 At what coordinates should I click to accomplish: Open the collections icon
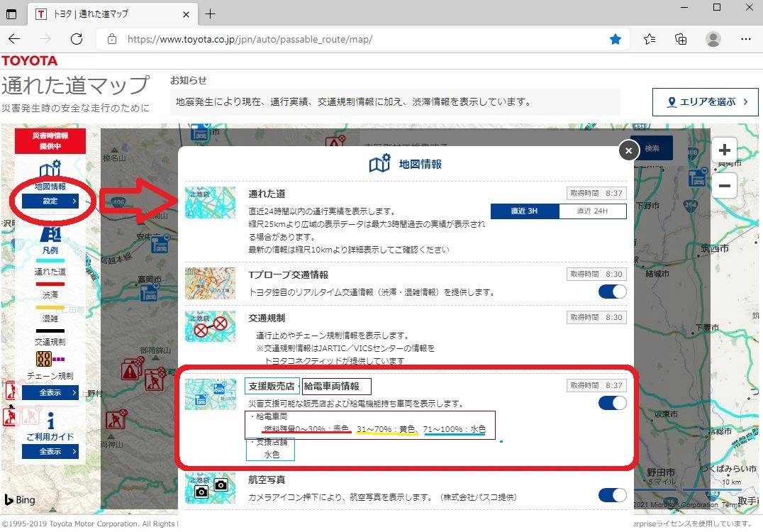click(681, 39)
